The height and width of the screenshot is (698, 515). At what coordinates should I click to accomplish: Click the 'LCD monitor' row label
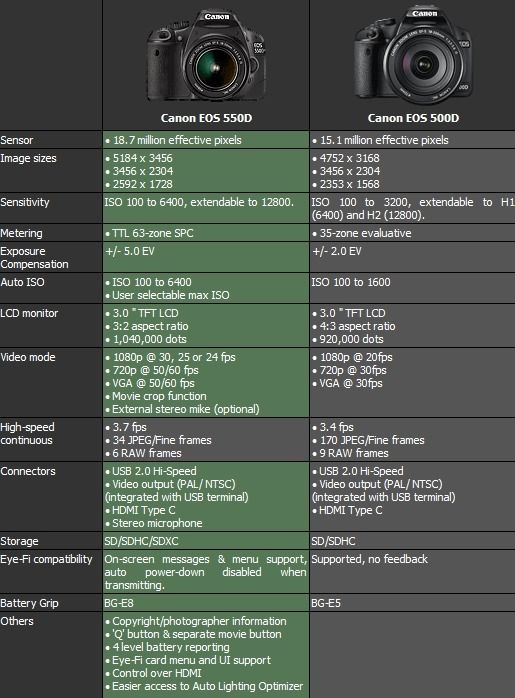pos(29,313)
